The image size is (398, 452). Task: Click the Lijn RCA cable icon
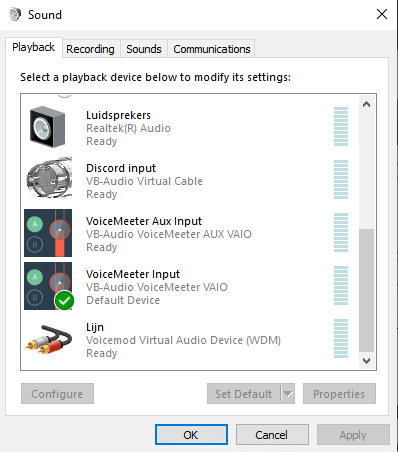[49, 339]
